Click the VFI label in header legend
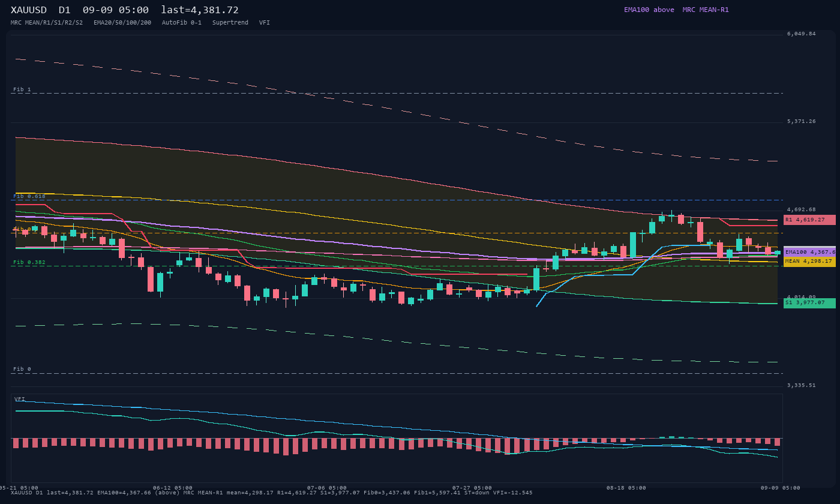The width and height of the screenshot is (840, 504). pos(265,23)
